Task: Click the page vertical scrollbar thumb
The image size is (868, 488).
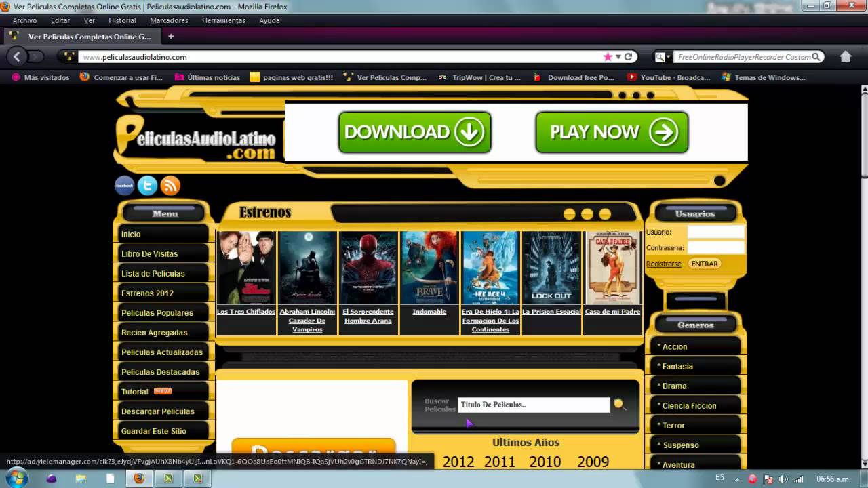Action: (864, 136)
